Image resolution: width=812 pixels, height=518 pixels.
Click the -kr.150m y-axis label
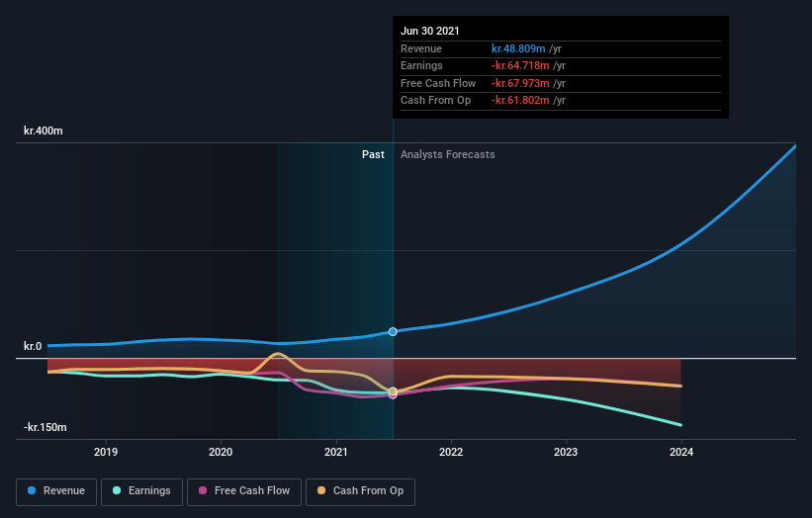(x=45, y=427)
